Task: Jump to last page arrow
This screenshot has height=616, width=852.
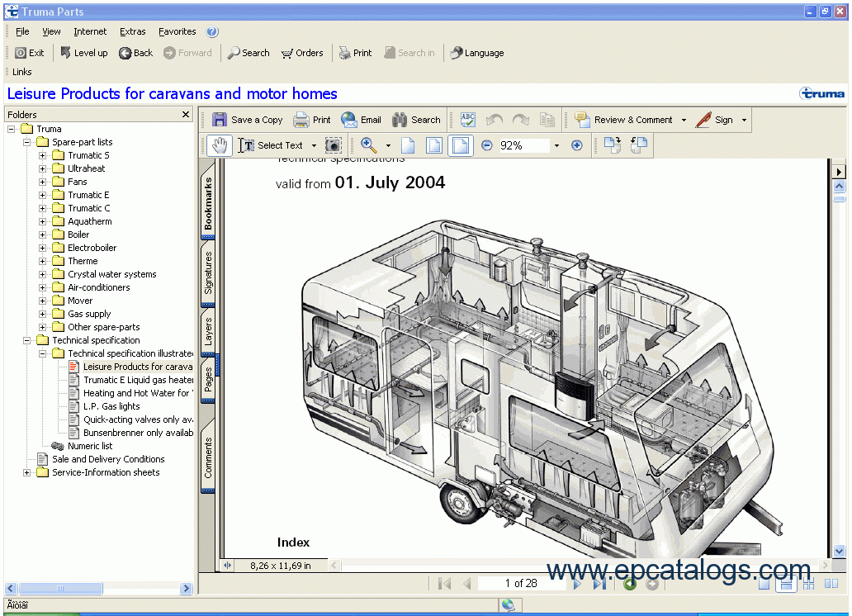Action: click(599, 583)
